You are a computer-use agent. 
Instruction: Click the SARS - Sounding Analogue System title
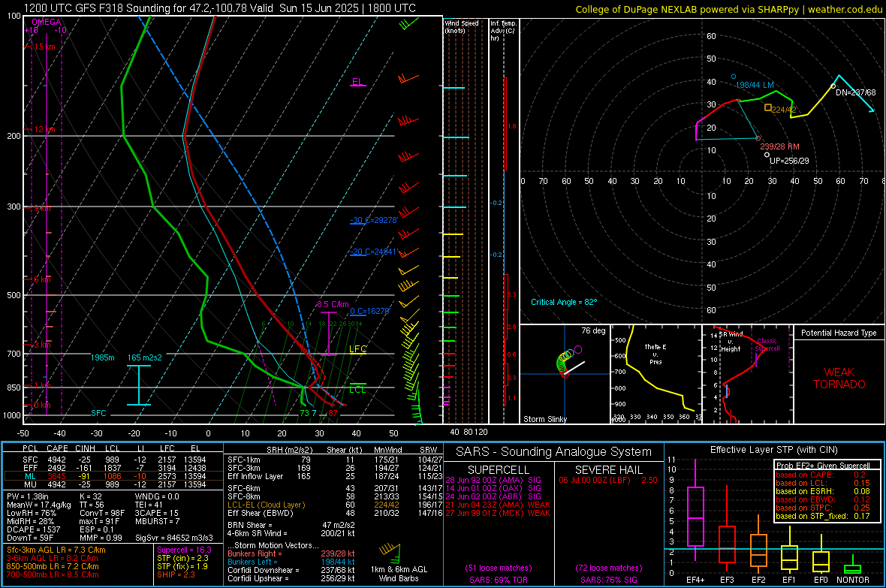pyautogui.click(x=554, y=452)
